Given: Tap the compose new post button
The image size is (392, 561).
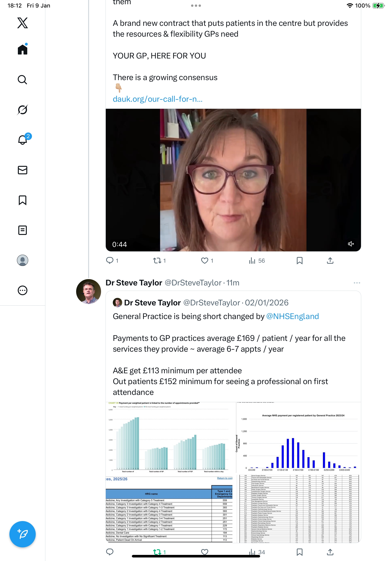Looking at the screenshot, I should click(x=23, y=534).
